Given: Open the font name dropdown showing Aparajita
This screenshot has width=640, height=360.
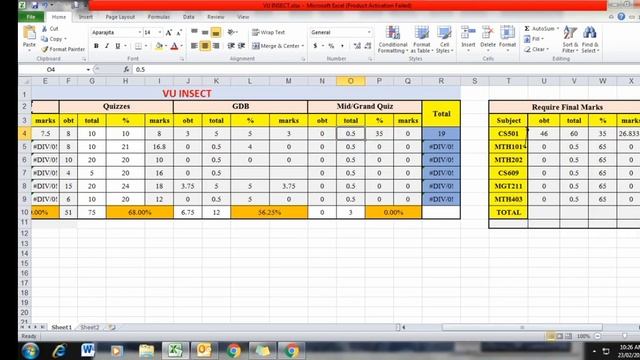Looking at the screenshot, I should [140, 32].
